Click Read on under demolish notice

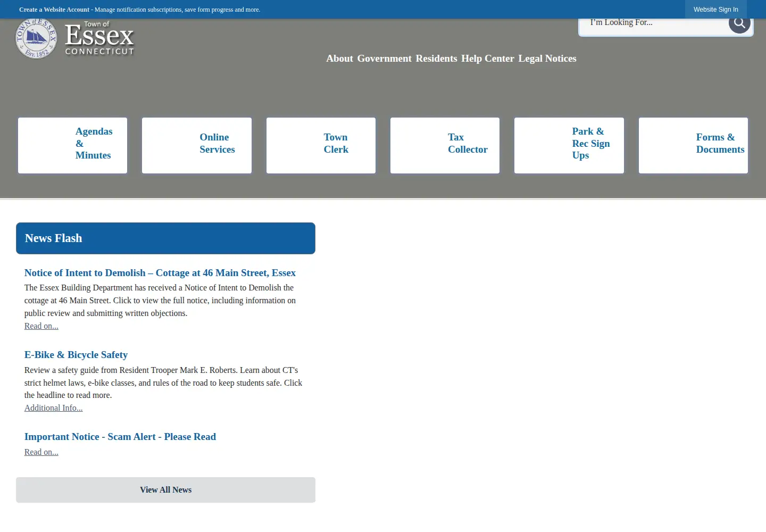[41, 326]
